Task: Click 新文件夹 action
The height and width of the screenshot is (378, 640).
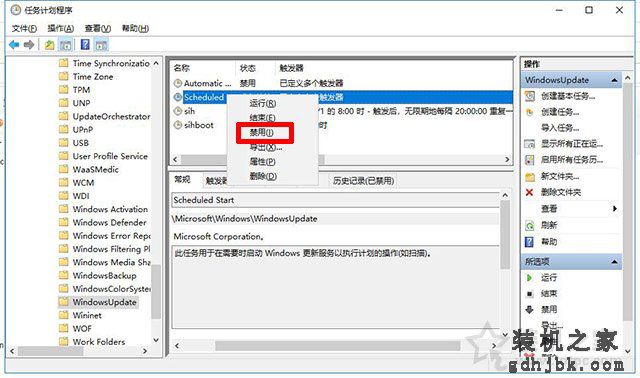Action: click(x=560, y=176)
